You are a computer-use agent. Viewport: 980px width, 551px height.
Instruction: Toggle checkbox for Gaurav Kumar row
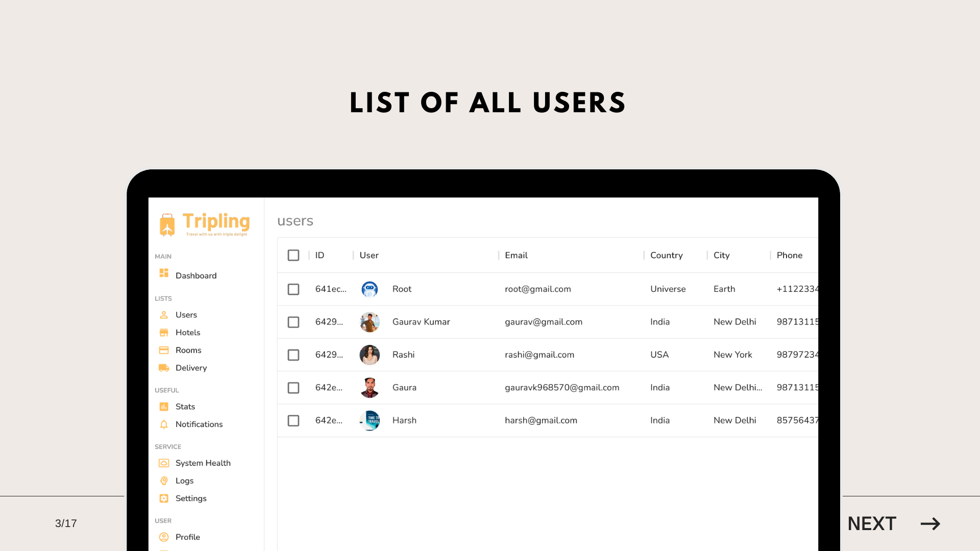pos(293,321)
